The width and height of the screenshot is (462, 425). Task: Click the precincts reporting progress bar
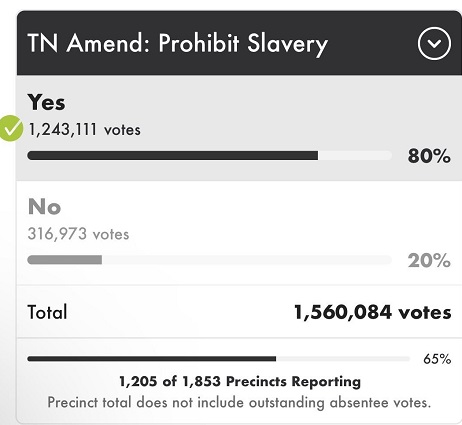(x=218, y=359)
